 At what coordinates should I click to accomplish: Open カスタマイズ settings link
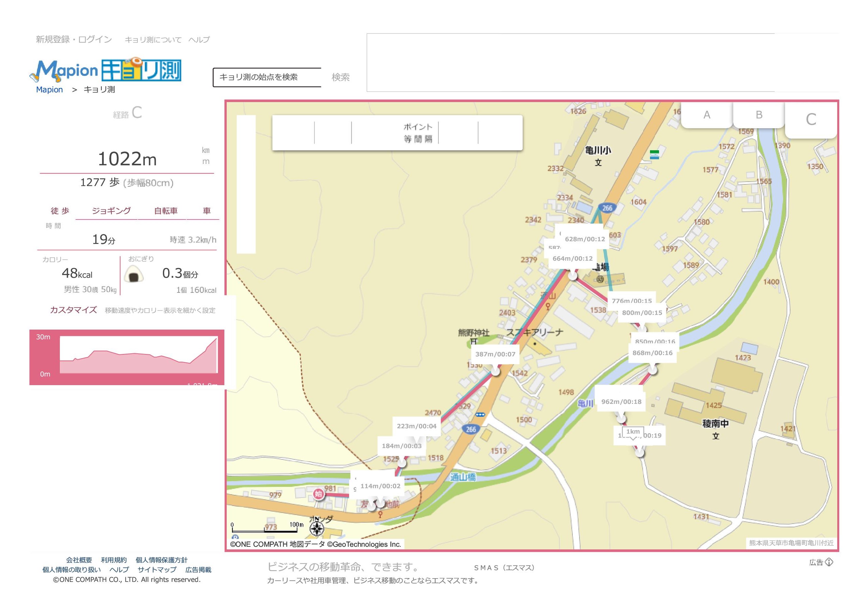coord(73,310)
